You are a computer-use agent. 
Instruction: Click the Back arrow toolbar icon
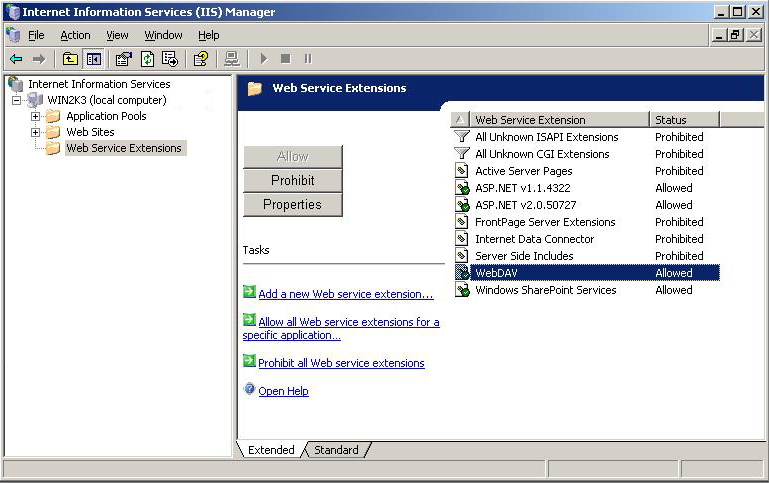tap(16, 59)
